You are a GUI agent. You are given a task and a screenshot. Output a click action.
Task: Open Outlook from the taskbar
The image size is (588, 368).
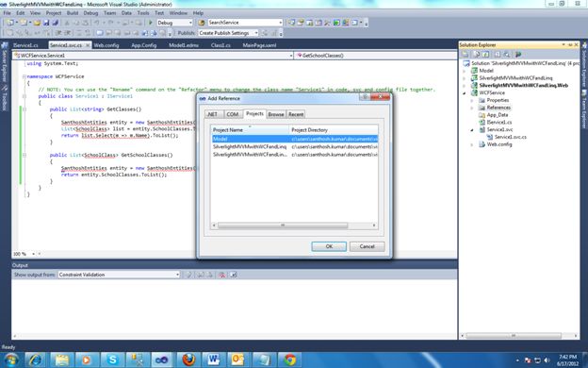(238, 360)
